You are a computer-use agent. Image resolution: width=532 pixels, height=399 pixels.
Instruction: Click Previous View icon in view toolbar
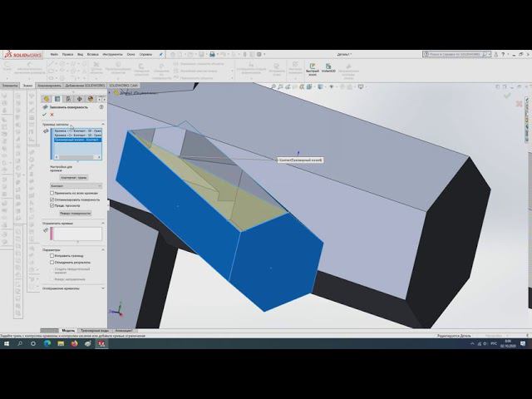[x=288, y=86]
